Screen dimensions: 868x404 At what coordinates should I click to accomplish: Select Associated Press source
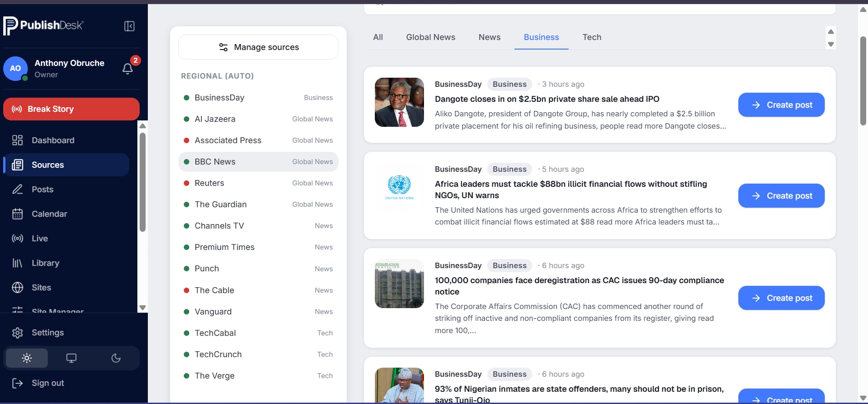click(258, 140)
